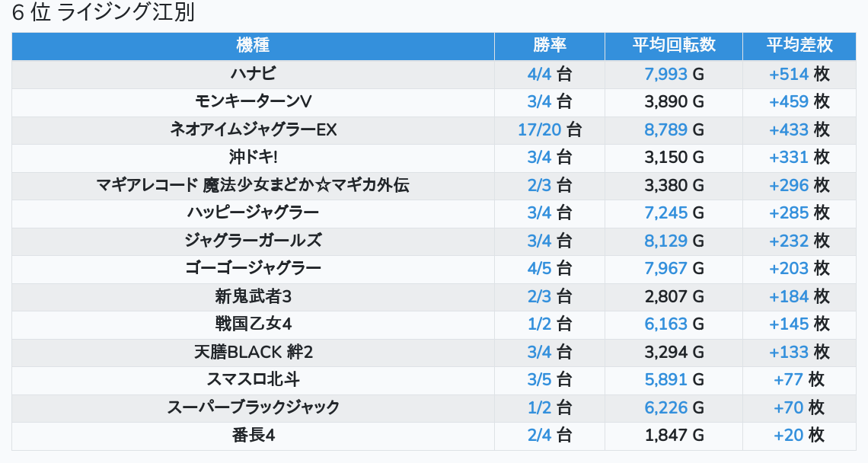Click the 17/20 win rate value
The height and width of the screenshot is (463, 868).
(x=539, y=129)
